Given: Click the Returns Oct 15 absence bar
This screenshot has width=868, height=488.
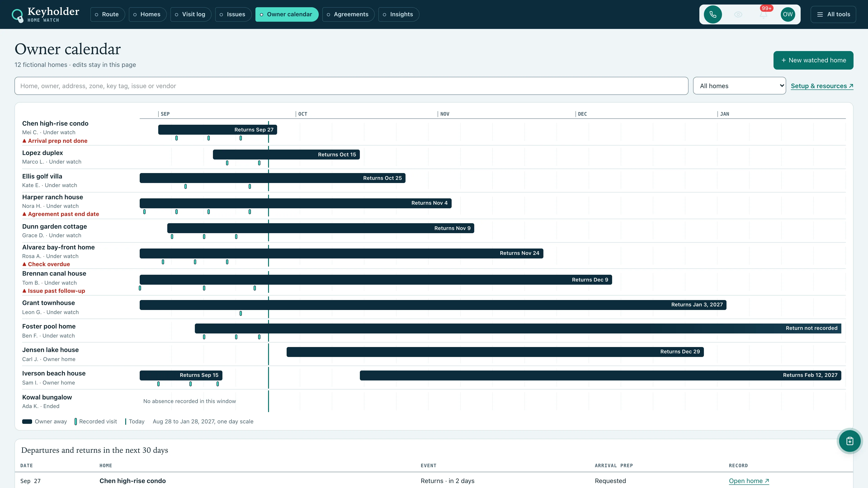Looking at the screenshot, I should click(x=286, y=155).
